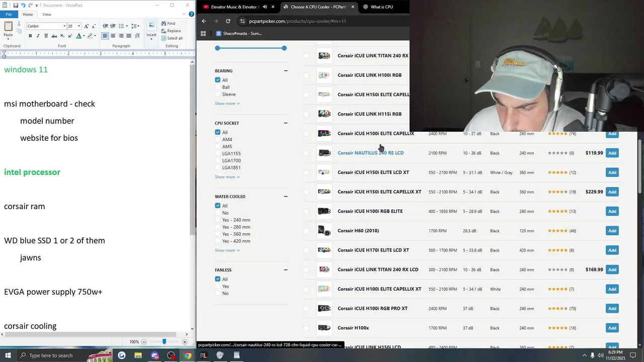Click the Redo arrow in WordPad
Viewport: 644px width, 362px height.
coord(31,5)
